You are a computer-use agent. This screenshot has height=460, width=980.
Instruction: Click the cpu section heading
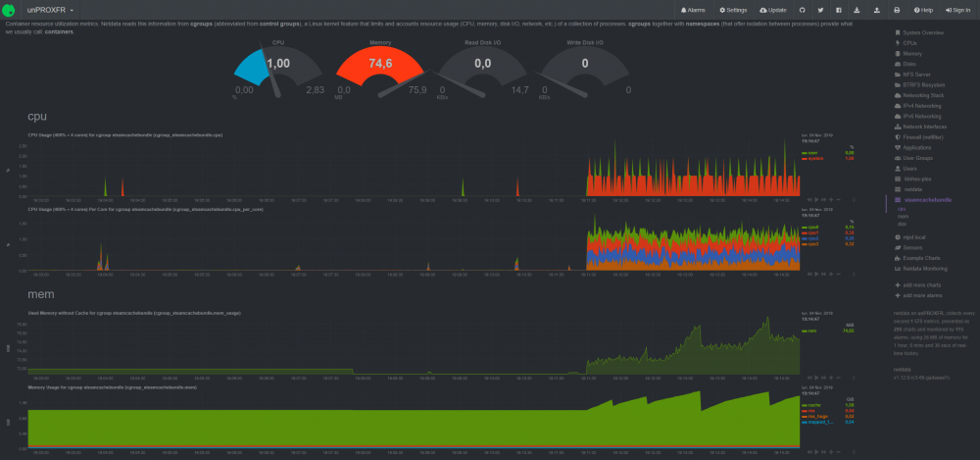tap(37, 117)
